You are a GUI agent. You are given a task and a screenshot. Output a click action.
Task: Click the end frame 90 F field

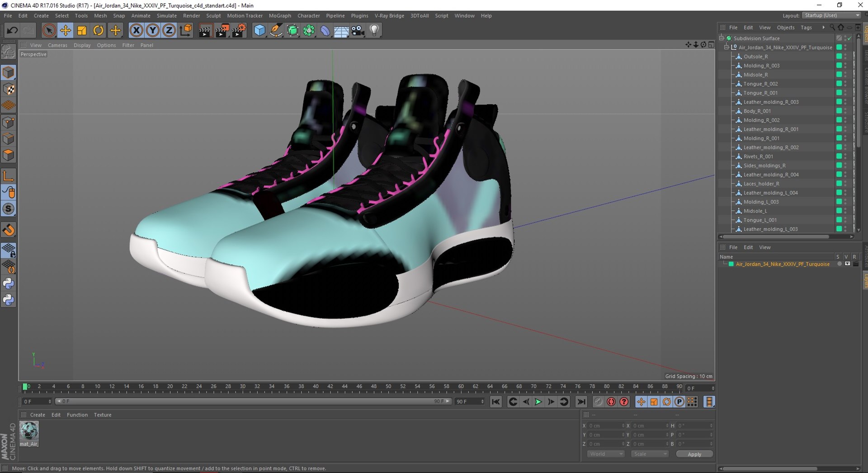click(x=469, y=402)
